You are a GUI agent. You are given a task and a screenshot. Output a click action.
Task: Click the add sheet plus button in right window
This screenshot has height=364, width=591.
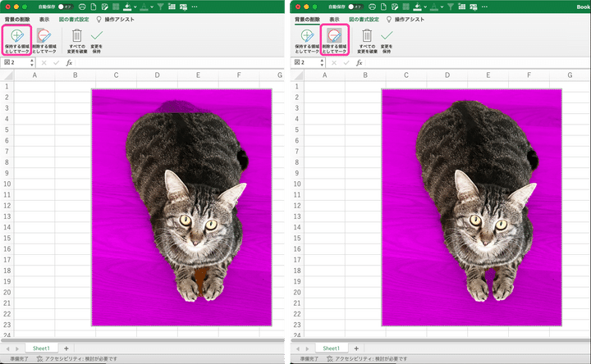click(357, 348)
